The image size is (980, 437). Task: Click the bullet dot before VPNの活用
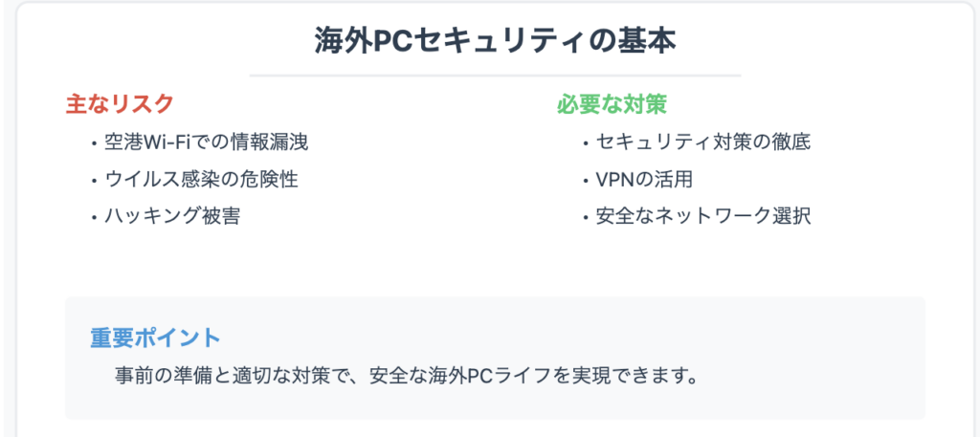coord(586,182)
